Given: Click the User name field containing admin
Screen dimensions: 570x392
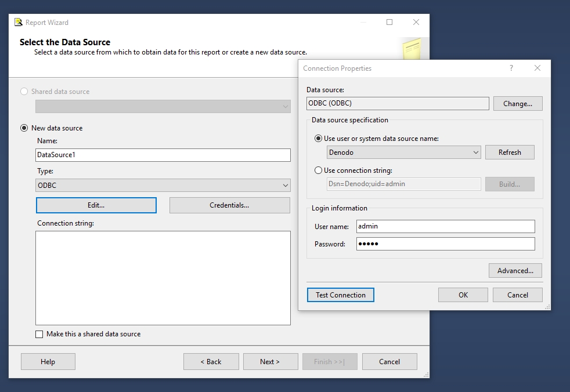Looking at the screenshot, I should pos(445,226).
